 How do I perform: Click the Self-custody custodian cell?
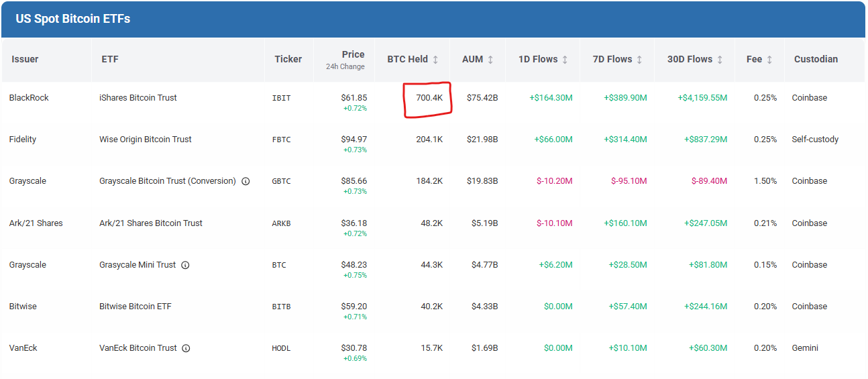click(815, 140)
